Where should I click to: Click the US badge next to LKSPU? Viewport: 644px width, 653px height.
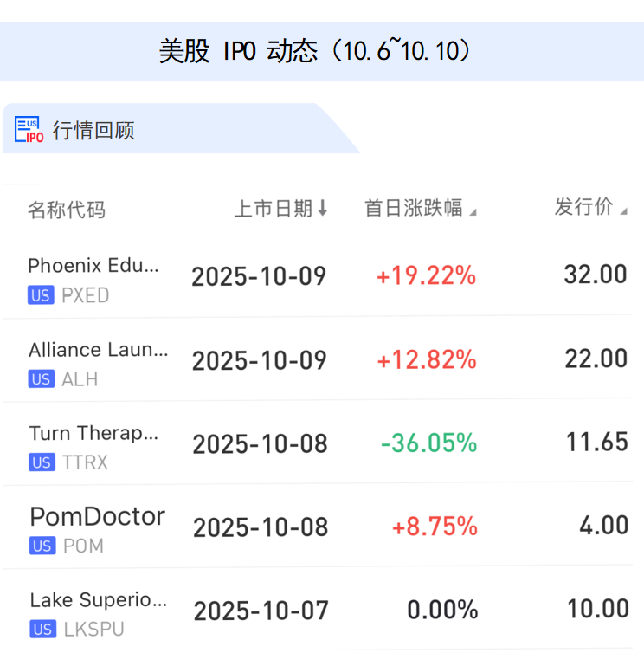tap(41, 630)
